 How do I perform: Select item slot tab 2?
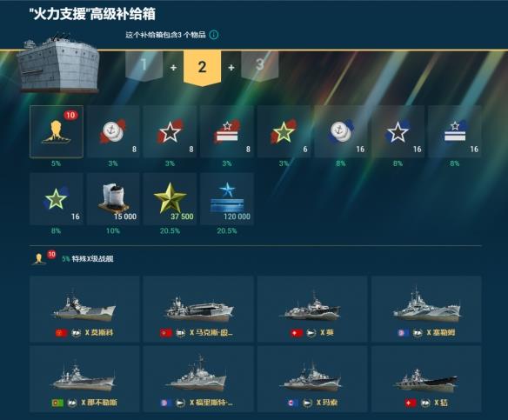tap(202, 68)
